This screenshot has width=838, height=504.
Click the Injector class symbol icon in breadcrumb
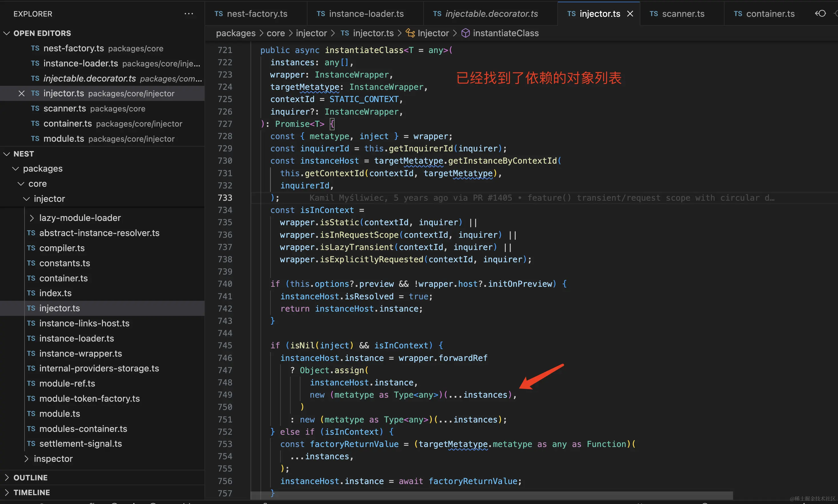[x=410, y=33]
